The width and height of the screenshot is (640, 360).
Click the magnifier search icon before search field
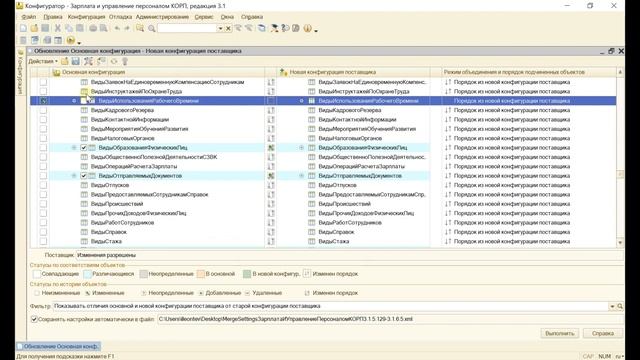point(151,28)
